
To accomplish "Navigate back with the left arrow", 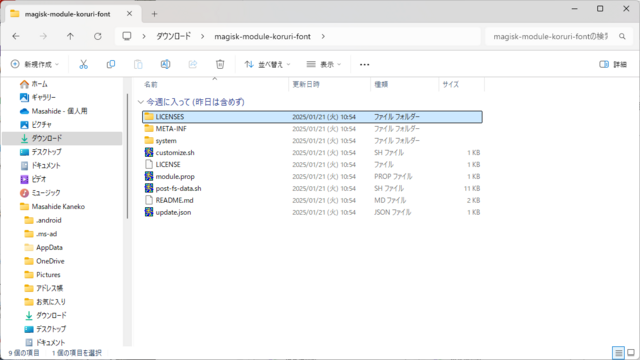I will click(x=16, y=36).
